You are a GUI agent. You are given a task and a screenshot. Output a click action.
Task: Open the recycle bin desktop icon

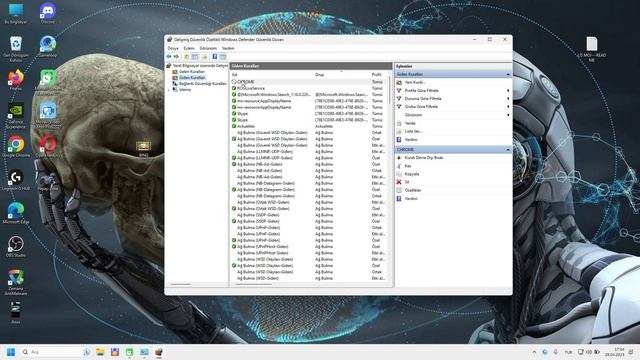click(16, 49)
